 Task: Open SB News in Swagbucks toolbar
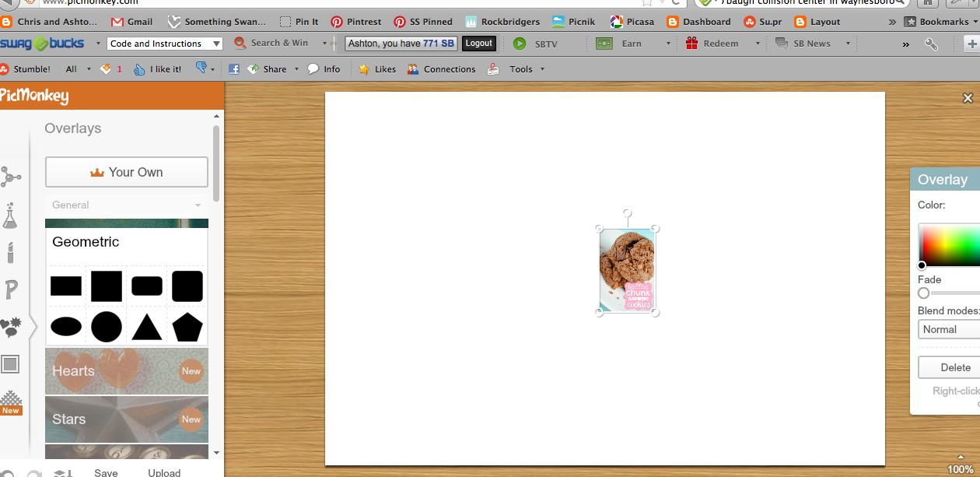pos(803,44)
